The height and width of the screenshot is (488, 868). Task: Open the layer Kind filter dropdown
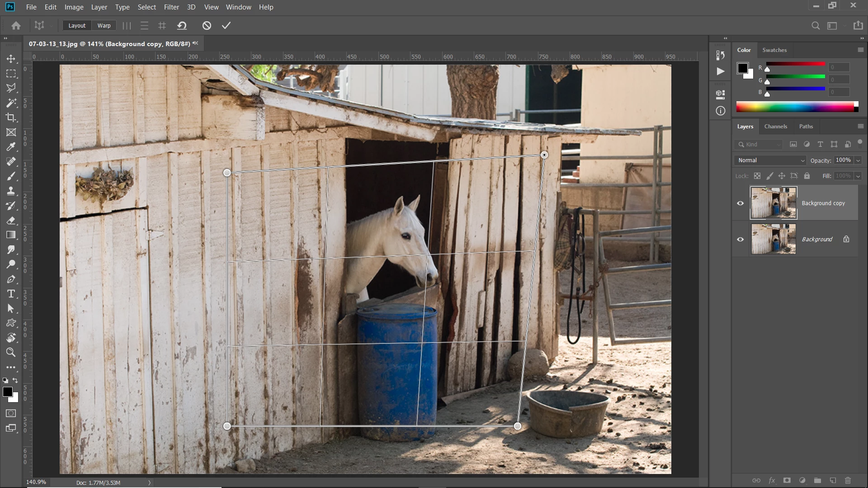759,145
